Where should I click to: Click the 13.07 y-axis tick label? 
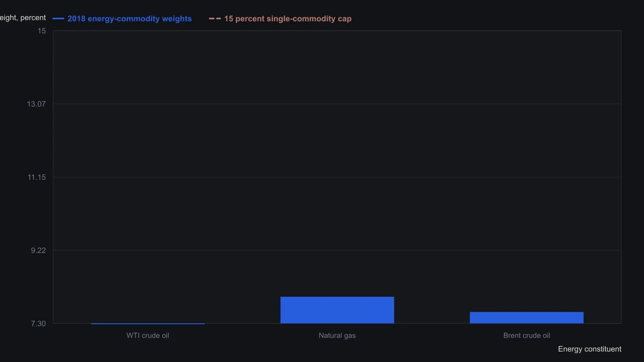(36, 104)
